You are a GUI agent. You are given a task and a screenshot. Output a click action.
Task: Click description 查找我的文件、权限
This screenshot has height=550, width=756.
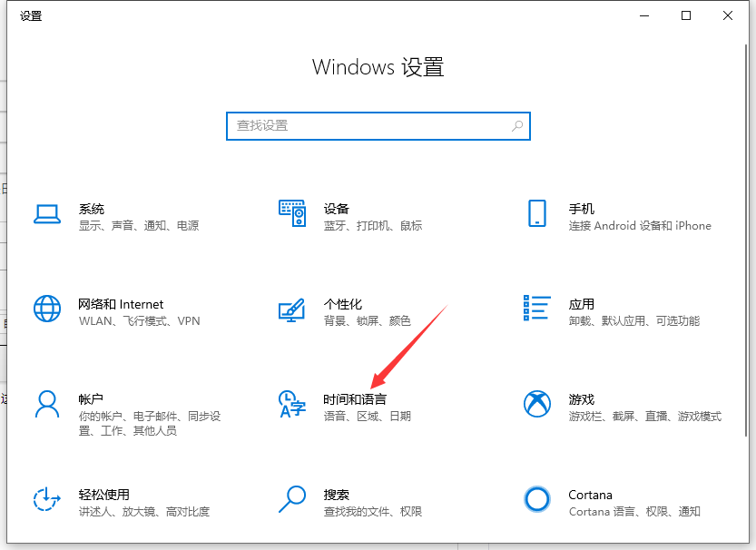pyautogui.click(x=373, y=512)
